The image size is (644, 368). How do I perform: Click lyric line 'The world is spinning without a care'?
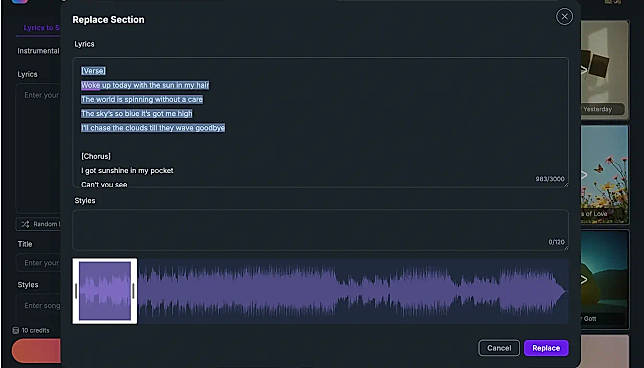pos(142,99)
